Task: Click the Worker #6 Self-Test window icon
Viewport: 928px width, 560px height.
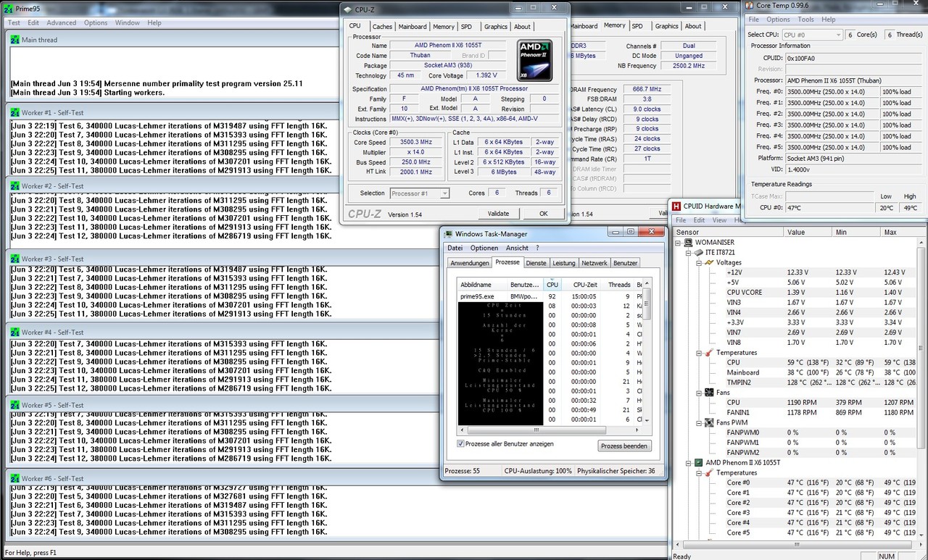Action: coord(14,478)
